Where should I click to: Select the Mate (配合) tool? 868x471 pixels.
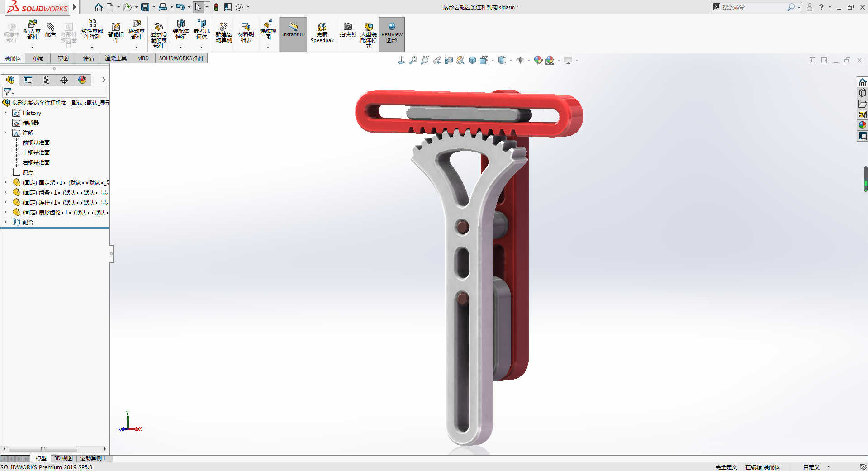pyautogui.click(x=51, y=30)
